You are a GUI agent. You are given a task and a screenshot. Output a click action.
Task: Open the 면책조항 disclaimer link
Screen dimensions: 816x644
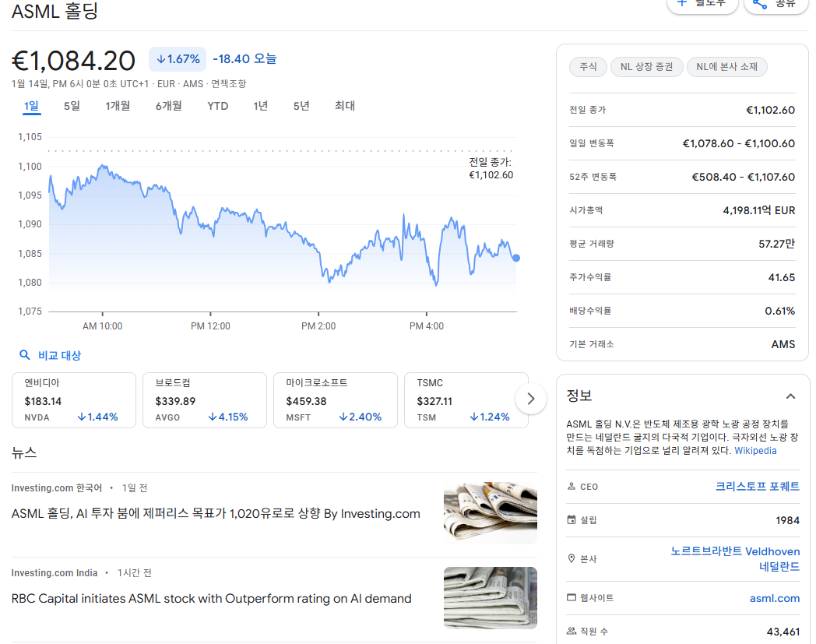click(228, 84)
